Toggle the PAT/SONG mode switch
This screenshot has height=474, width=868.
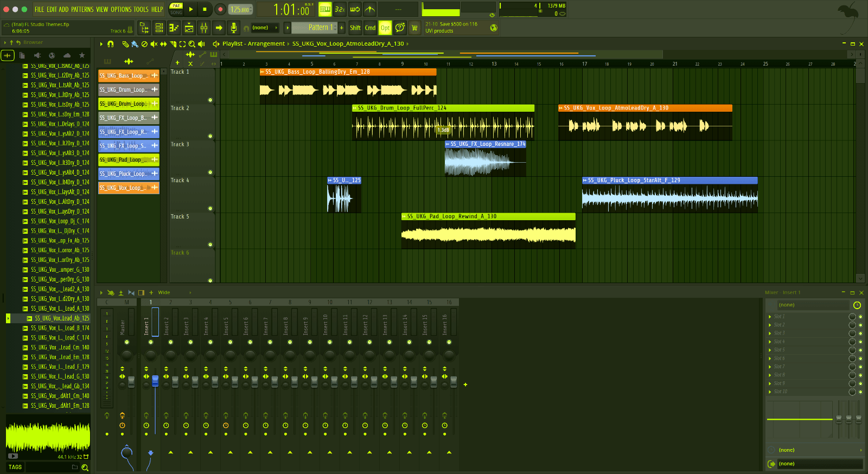(176, 9)
